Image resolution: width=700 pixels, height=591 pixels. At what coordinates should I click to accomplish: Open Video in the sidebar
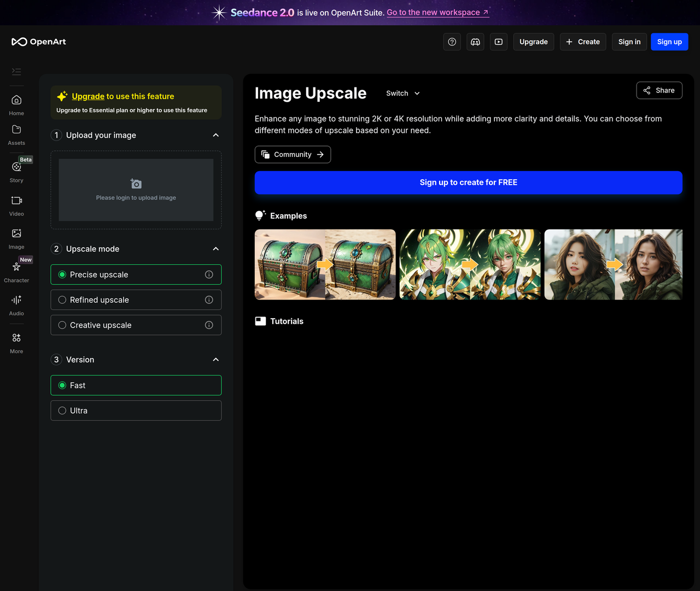(x=16, y=206)
